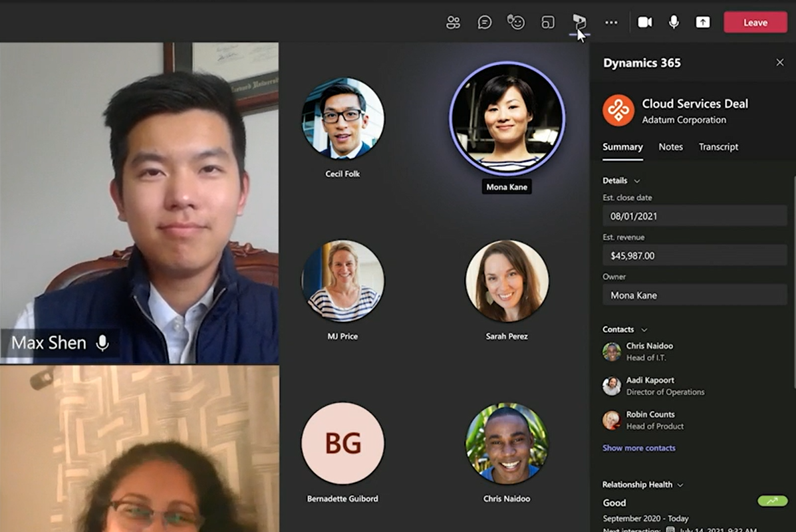This screenshot has width=796, height=532.
Task: Click the Max Shen name label
Action: pos(49,343)
